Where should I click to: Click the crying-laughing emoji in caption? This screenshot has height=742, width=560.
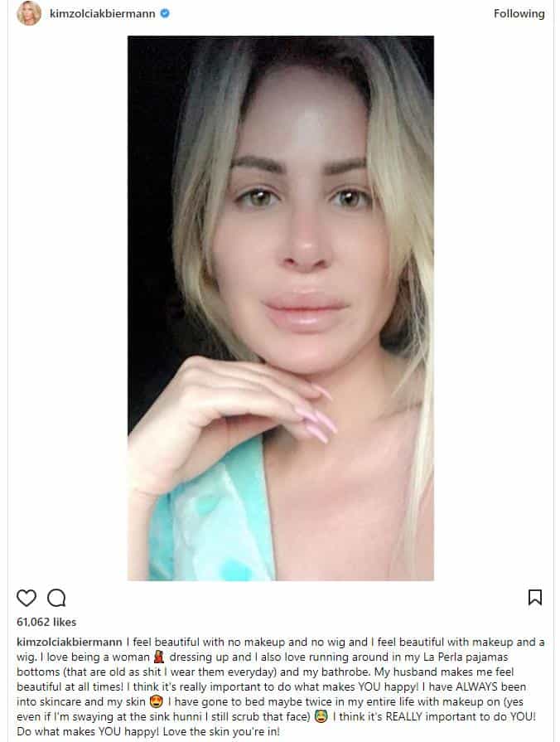pyautogui.click(x=321, y=716)
